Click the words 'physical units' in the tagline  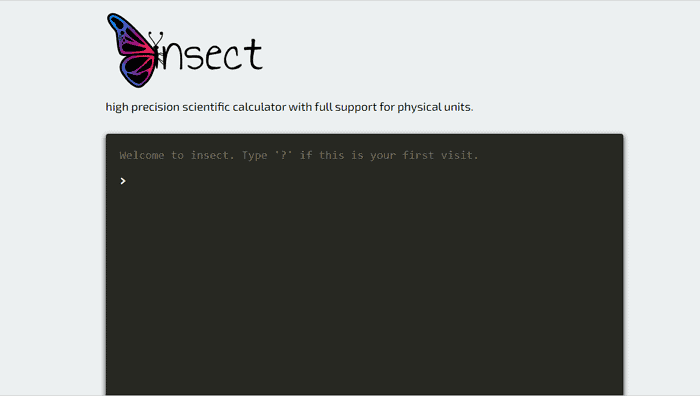434,107
